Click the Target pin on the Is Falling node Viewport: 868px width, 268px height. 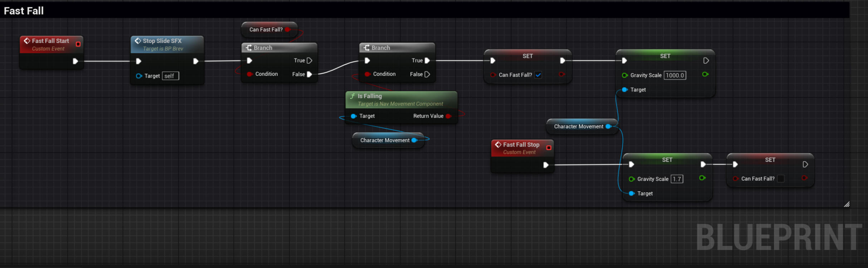(x=353, y=116)
